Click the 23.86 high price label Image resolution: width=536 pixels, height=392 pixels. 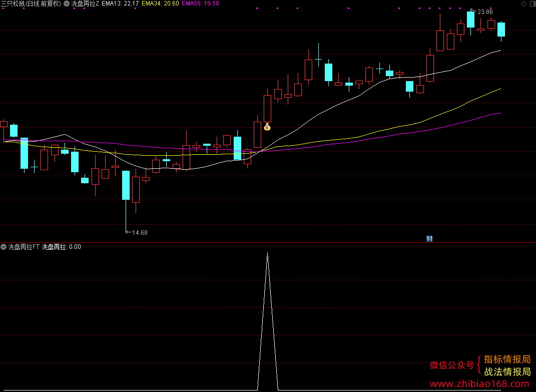tap(485, 12)
